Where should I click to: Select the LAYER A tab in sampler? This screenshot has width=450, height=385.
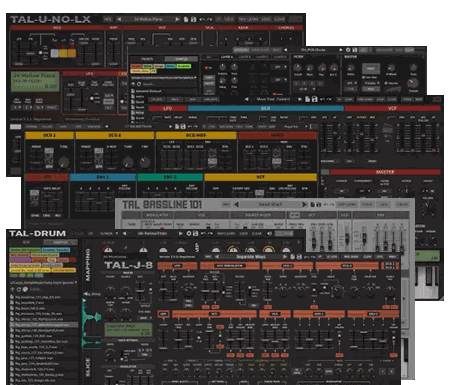click(x=227, y=57)
